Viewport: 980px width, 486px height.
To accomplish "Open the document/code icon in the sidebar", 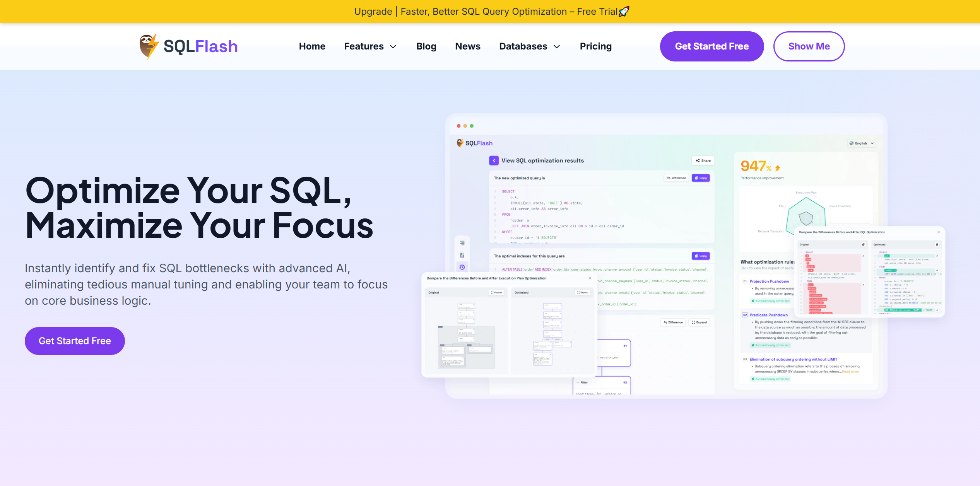I will pos(462,255).
